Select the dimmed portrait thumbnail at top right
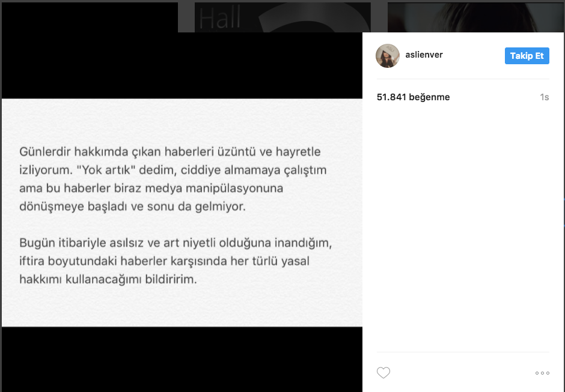 pos(475,17)
